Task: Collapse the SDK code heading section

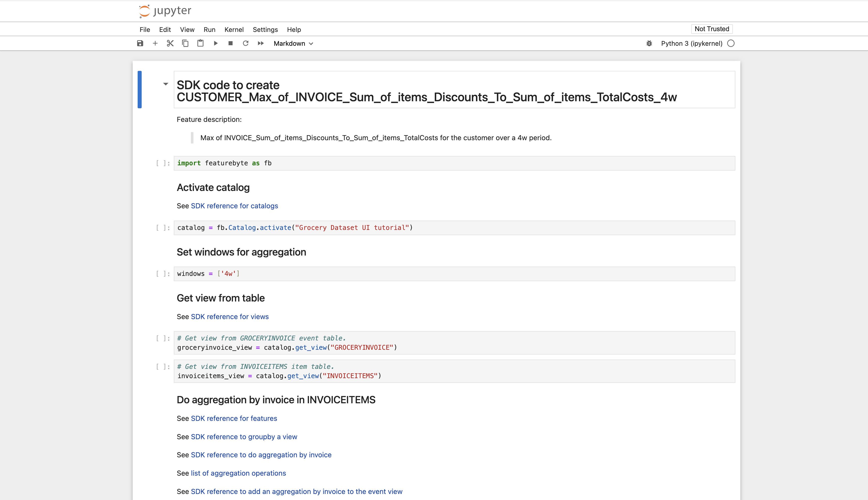Action: (x=166, y=84)
